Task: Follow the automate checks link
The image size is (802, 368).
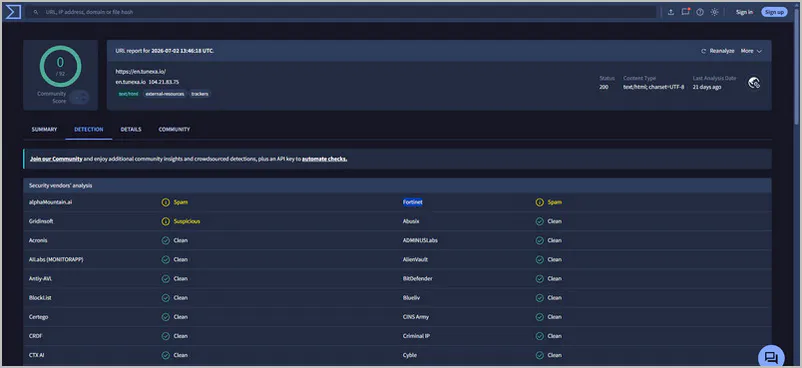Action: point(325,159)
